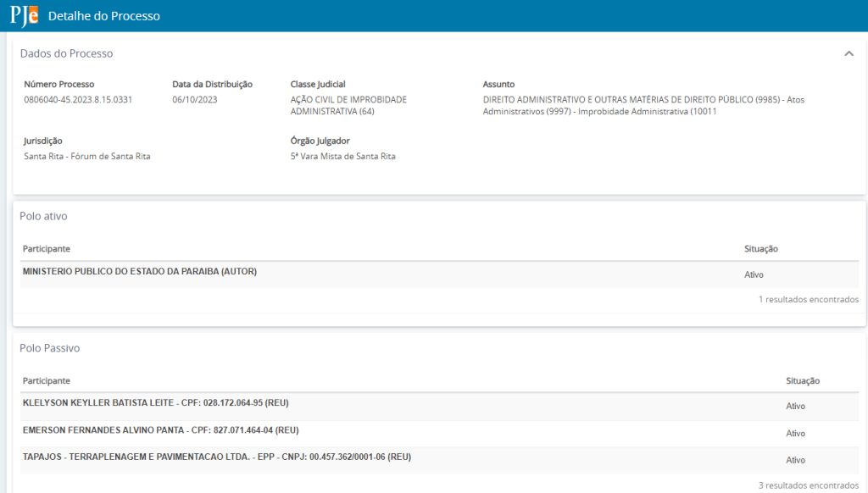Open participant Emerson Fernandes Alvino Panta

[x=160, y=430]
